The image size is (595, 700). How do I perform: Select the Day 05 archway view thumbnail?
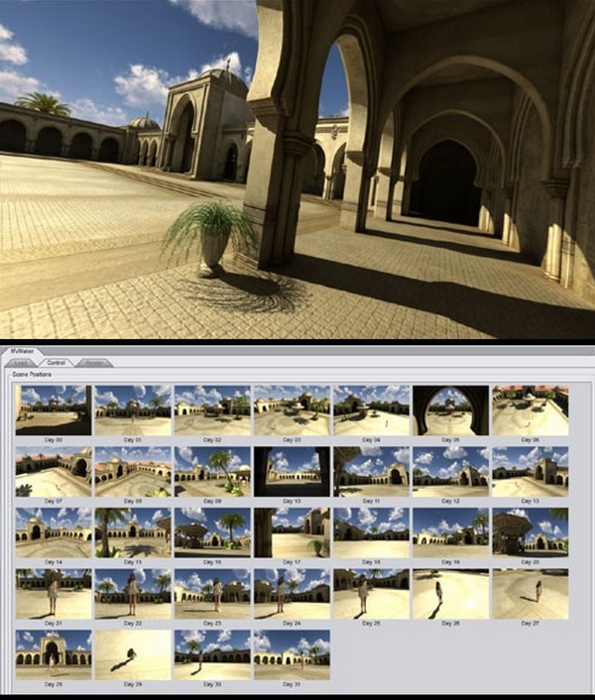pos(450,408)
